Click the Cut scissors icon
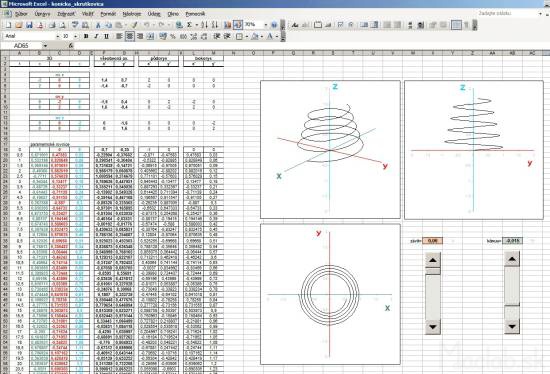 point(98,25)
